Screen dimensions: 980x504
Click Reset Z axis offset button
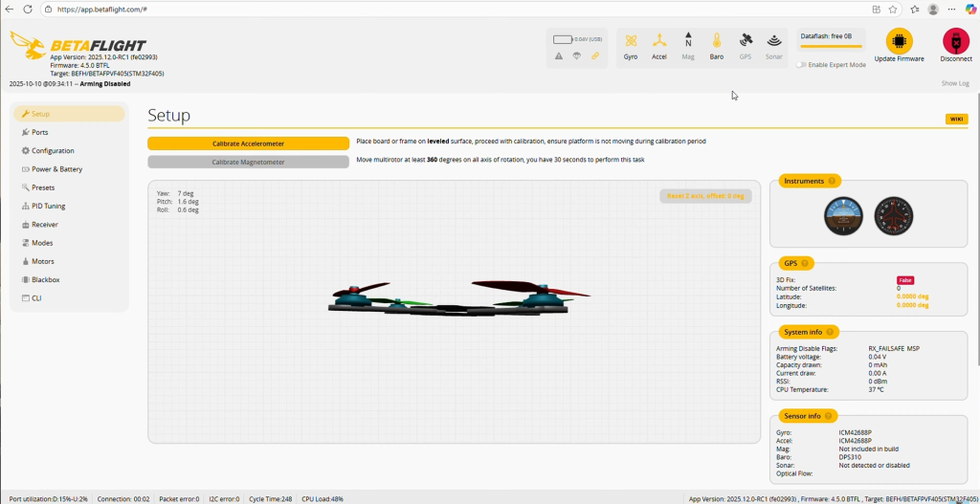click(704, 196)
